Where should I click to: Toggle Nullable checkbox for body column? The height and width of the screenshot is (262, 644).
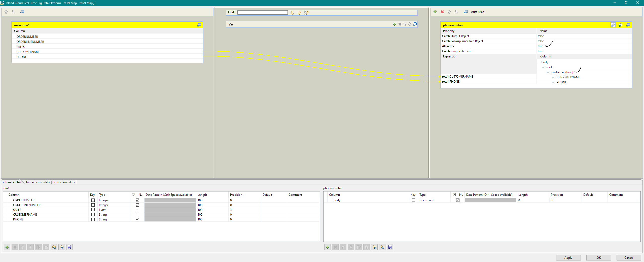click(458, 200)
